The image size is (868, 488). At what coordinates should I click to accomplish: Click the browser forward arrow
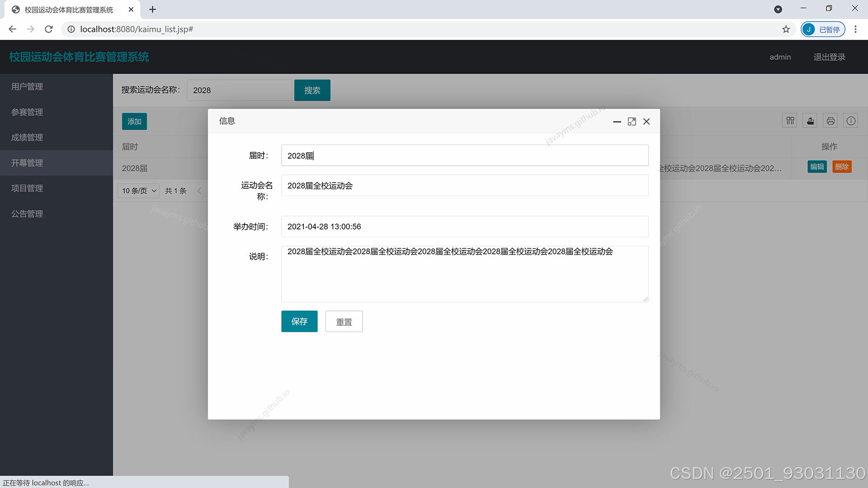(30, 29)
